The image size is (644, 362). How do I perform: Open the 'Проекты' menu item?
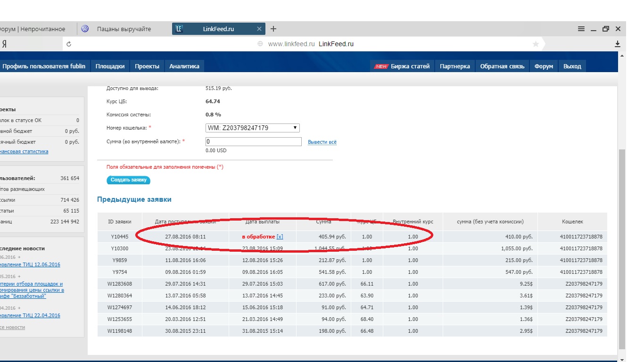point(147,66)
